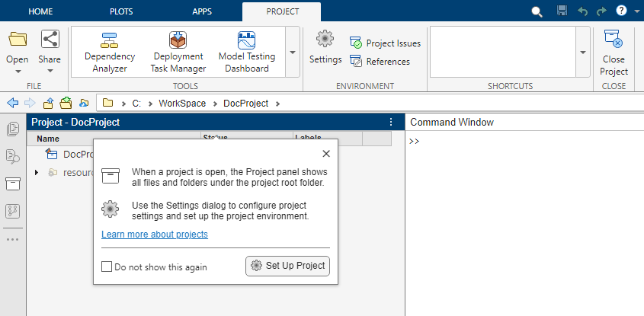This screenshot has width=644, height=316.
Task: Launch the Deployment Task Manager
Action: pos(178,52)
